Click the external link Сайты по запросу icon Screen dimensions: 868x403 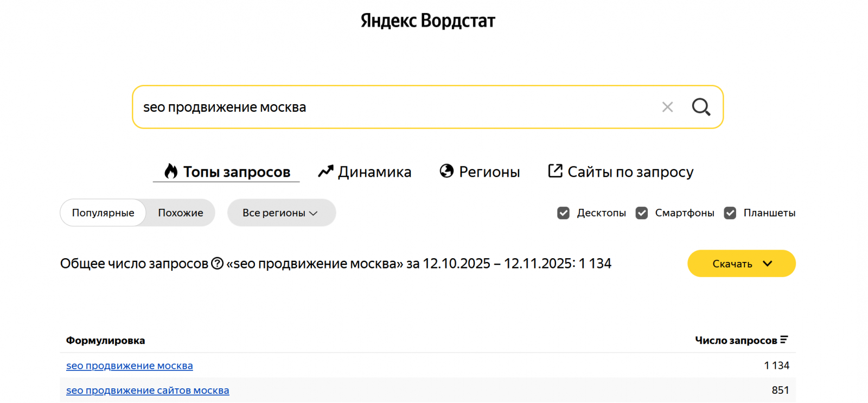click(555, 171)
